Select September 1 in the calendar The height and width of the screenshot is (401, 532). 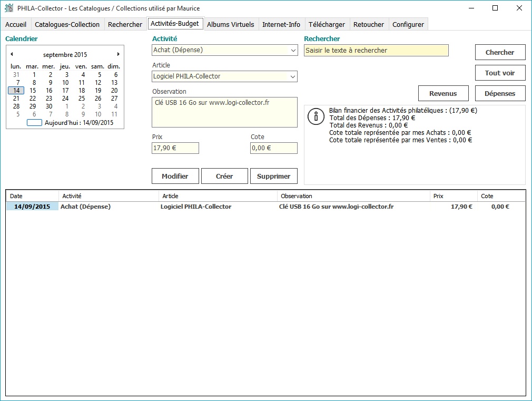click(34, 75)
